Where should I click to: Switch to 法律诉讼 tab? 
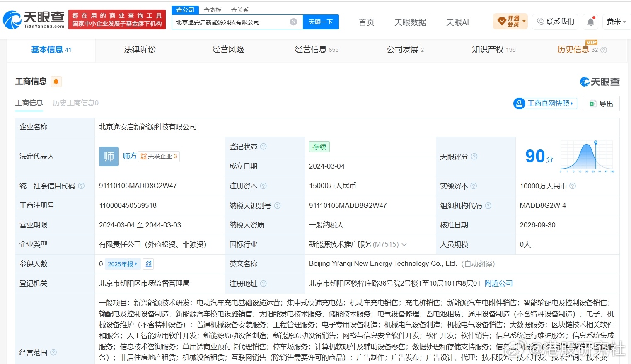(x=140, y=50)
